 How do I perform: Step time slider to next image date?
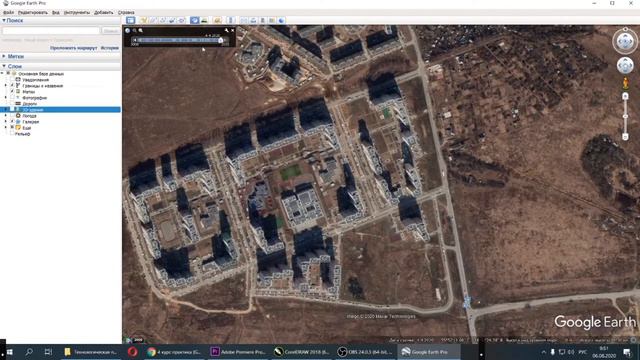226,40
